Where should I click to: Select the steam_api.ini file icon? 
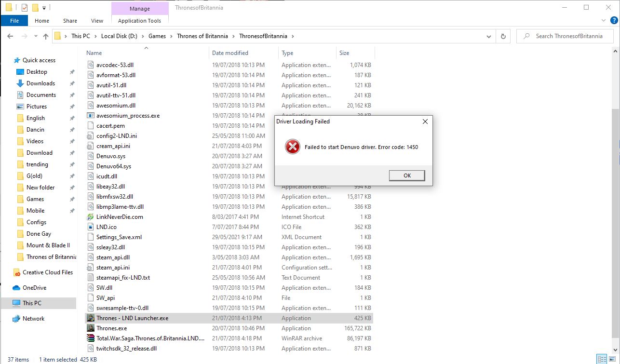(90, 268)
